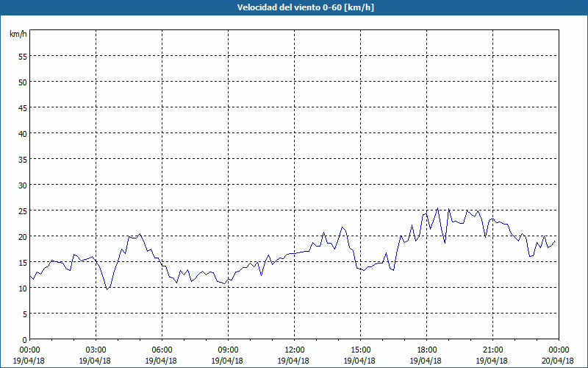Click the '12:00' time axis label

tap(295, 350)
